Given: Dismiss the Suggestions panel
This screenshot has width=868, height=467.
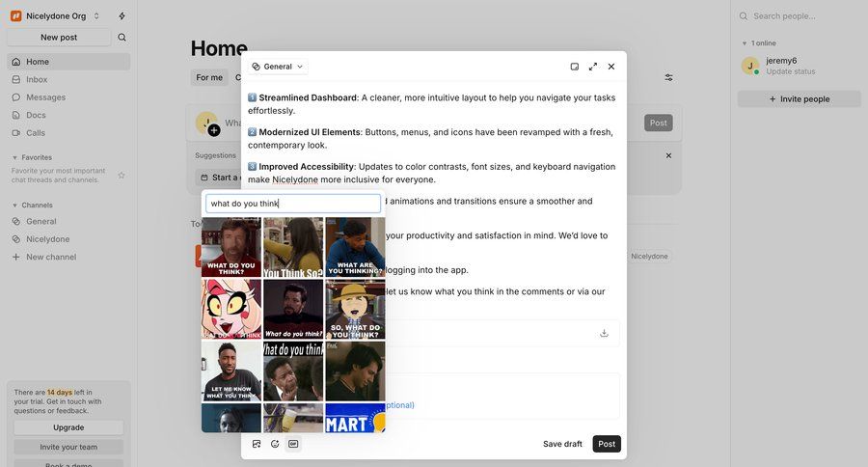Looking at the screenshot, I should (668, 155).
